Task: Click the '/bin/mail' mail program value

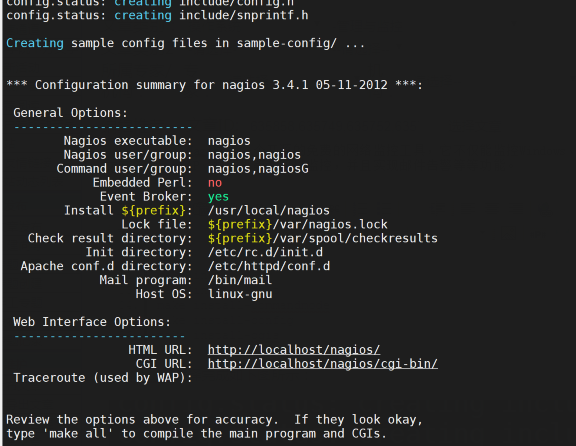Action: (x=240, y=280)
